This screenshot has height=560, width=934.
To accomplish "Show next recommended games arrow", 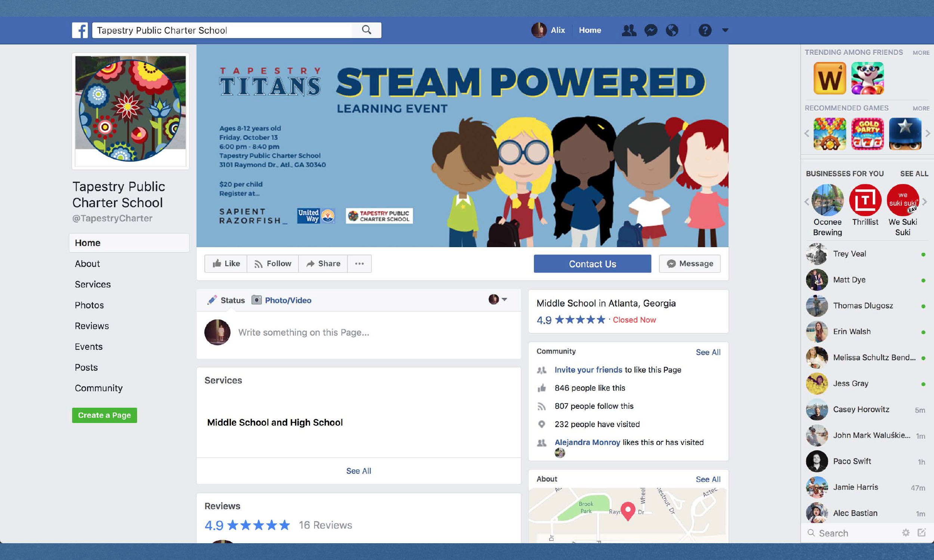I will point(928,133).
